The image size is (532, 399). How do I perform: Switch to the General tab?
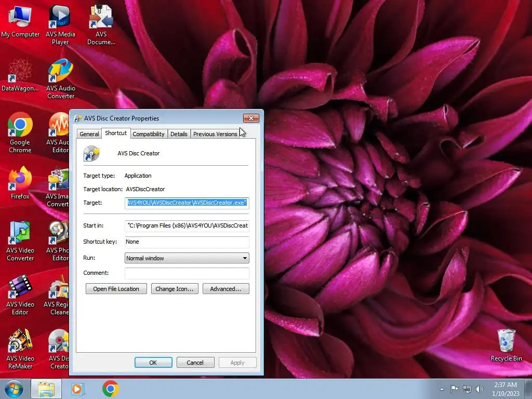coord(89,134)
